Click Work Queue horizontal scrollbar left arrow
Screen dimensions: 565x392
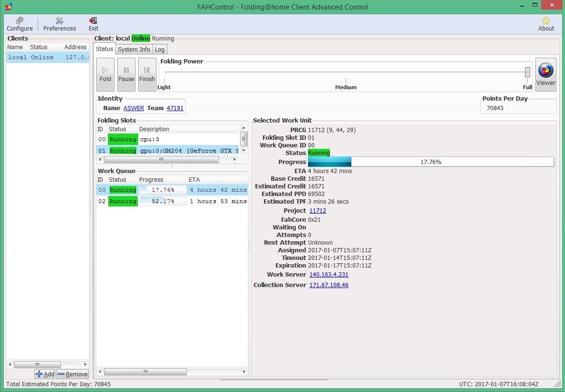point(100,371)
